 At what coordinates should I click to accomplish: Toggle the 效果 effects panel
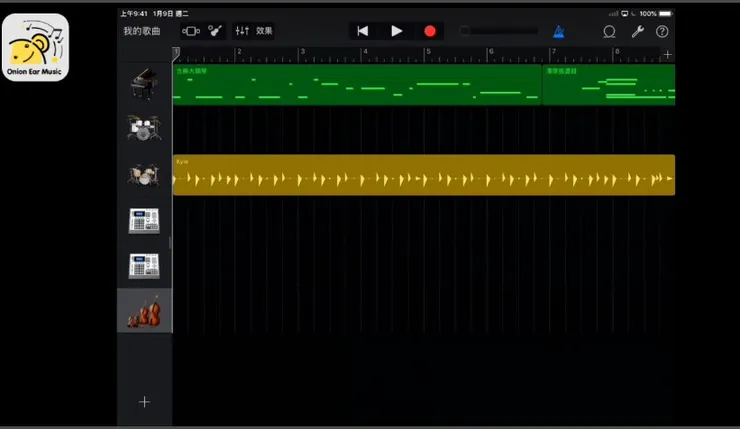[264, 31]
